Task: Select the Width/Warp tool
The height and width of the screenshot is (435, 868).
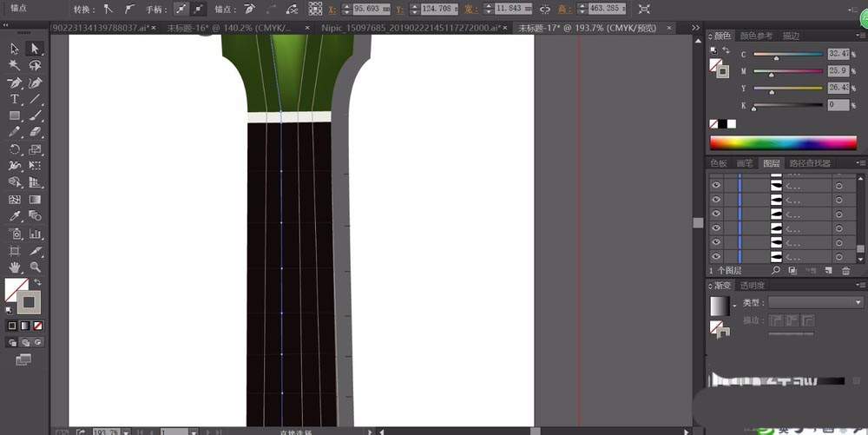Action: pyautogui.click(x=15, y=166)
